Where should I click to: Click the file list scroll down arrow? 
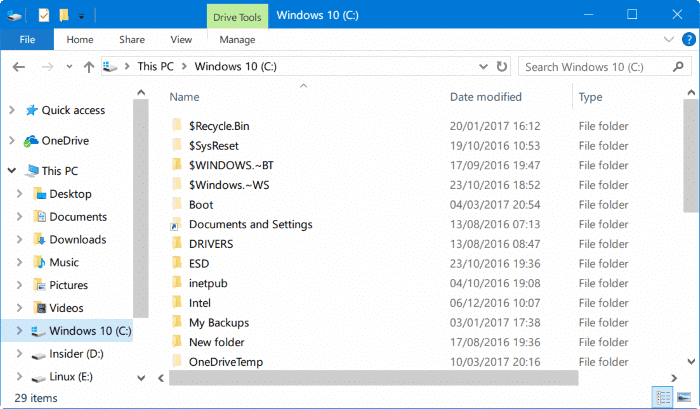coord(691,361)
